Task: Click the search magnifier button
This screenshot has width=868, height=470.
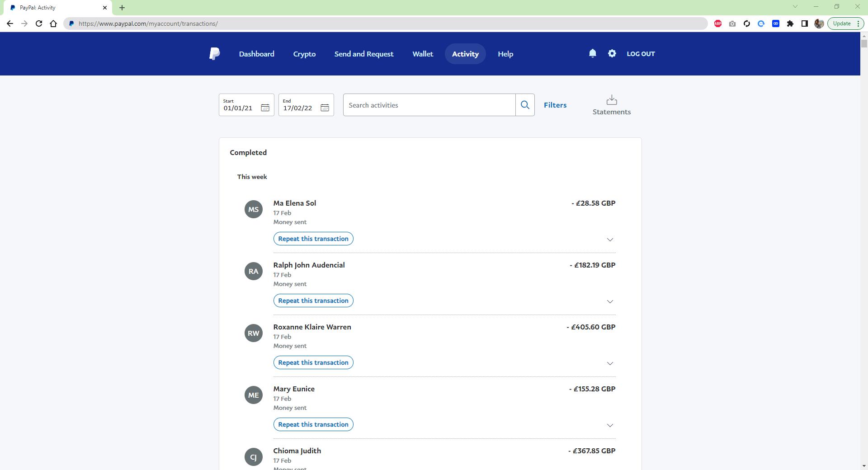Action: click(525, 105)
